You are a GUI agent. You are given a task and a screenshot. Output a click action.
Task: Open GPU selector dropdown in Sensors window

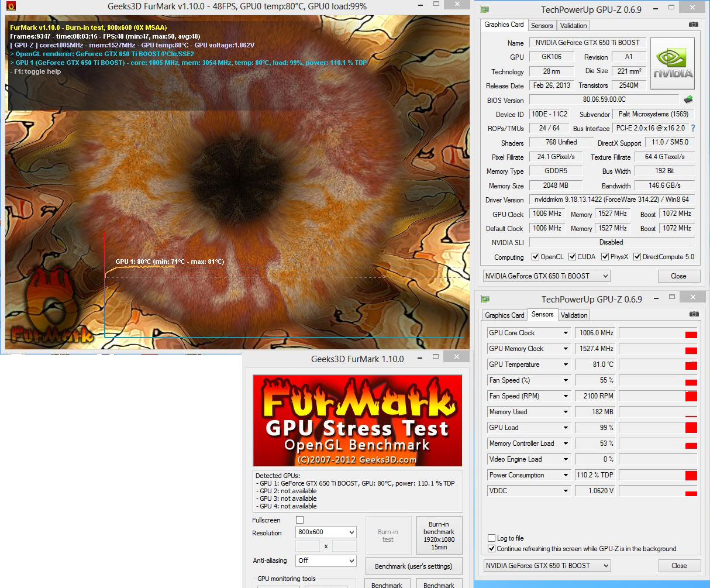click(x=547, y=566)
